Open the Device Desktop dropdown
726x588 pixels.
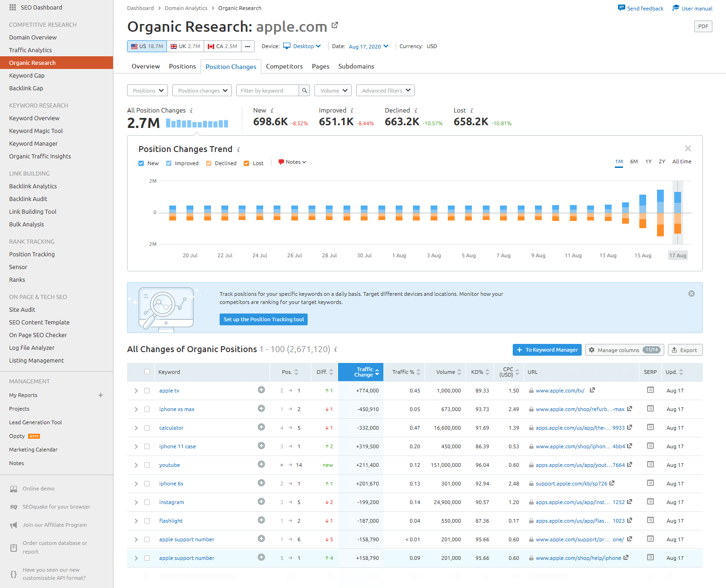(x=302, y=46)
